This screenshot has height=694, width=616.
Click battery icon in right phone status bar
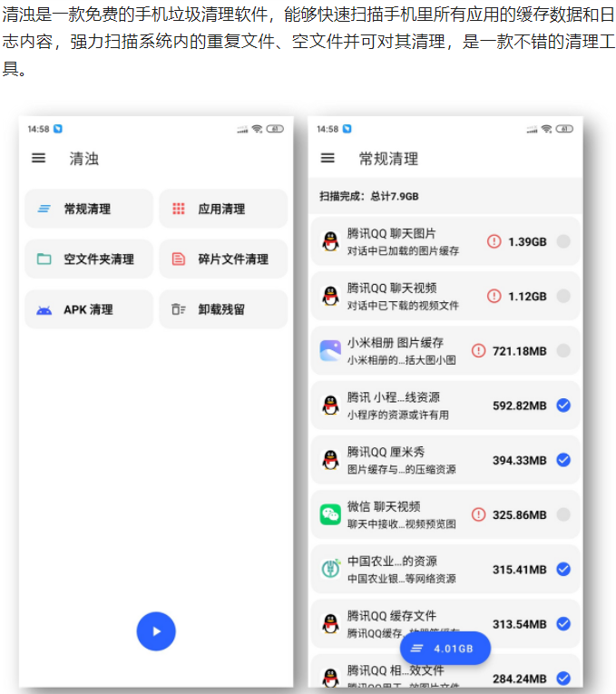(x=564, y=129)
